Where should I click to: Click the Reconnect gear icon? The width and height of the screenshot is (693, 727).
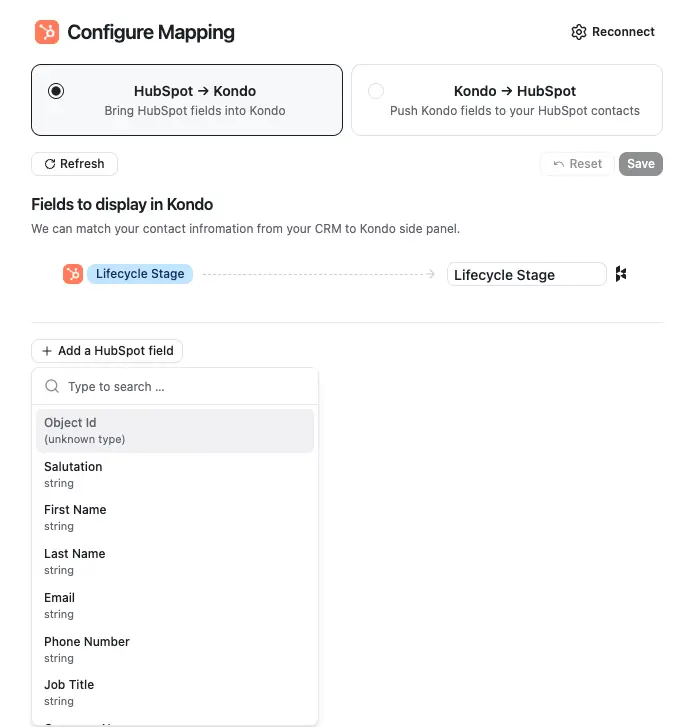(x=579, y=32)
